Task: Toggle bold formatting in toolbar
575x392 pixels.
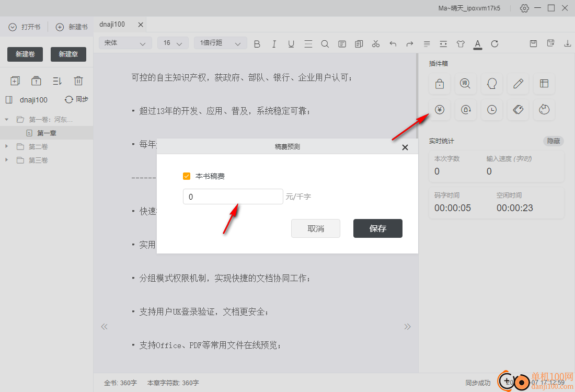Action: click(x=257, y=44)
